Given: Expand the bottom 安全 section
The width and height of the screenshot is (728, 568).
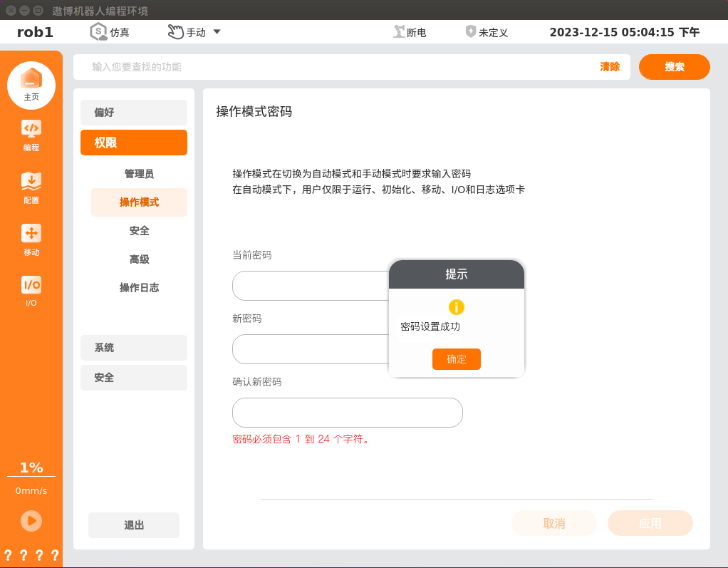Looking at the screenshot, I should tap(134, 378).
